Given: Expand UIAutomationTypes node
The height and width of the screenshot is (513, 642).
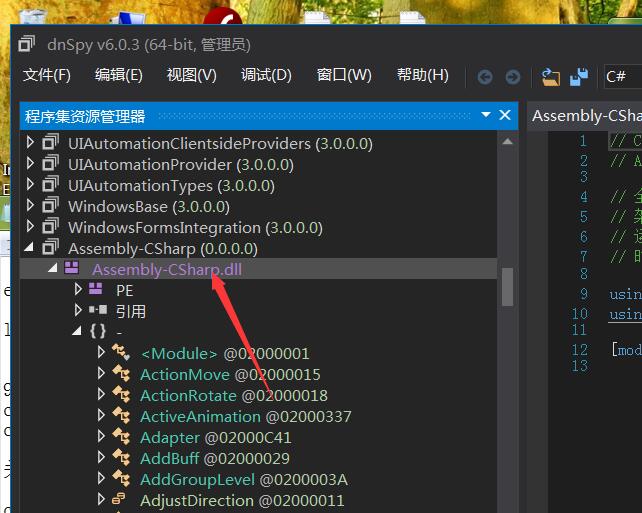Looking at the screenshot, I should click(30, 184).
